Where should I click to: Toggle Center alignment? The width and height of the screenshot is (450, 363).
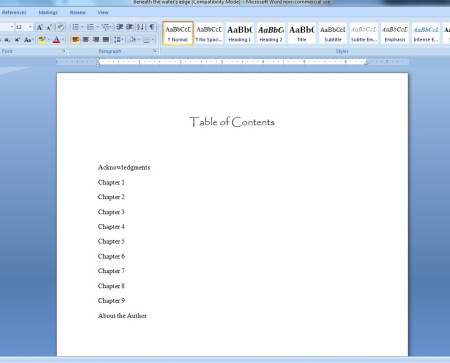coord(86,40)
